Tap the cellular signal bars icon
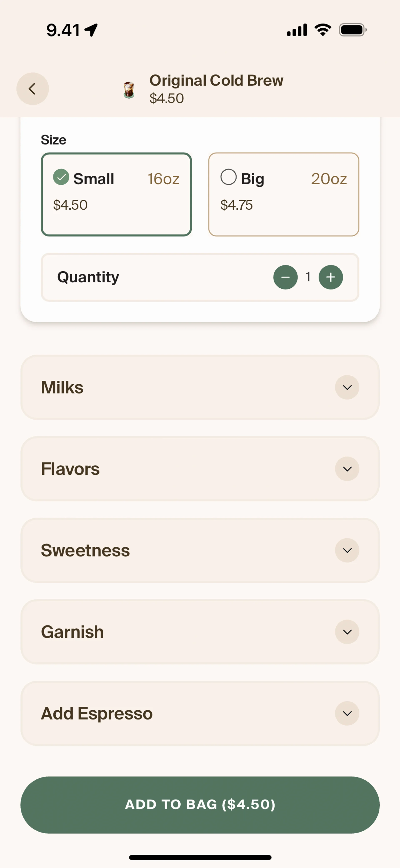 [x=297, y=30]
